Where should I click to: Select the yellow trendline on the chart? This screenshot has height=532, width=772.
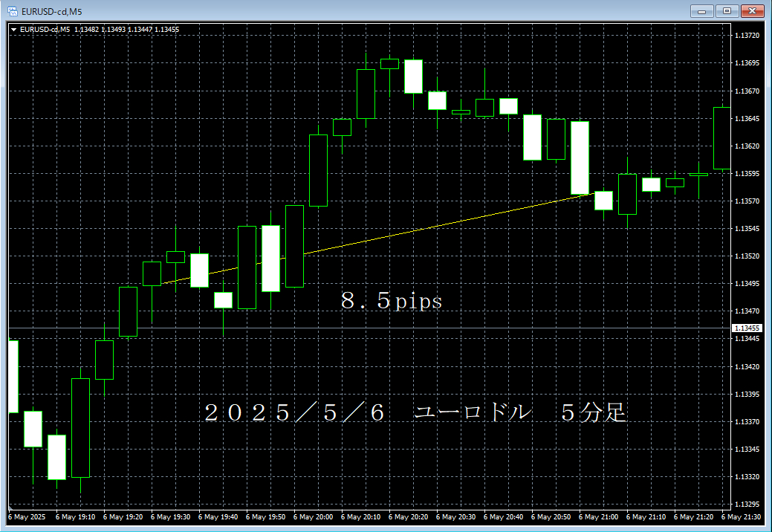446,224
